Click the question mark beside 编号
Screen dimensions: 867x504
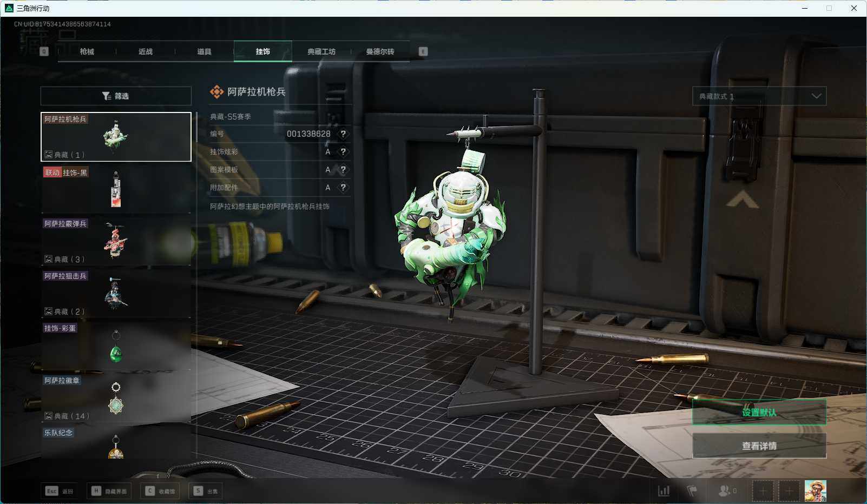(x=343, y=134)
